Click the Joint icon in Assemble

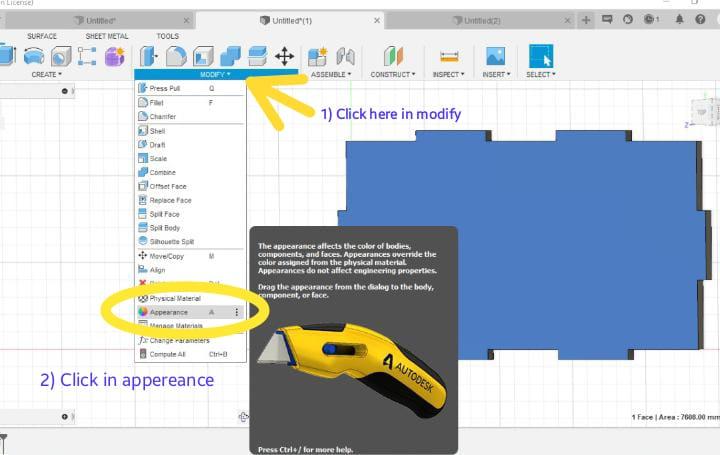345,56
